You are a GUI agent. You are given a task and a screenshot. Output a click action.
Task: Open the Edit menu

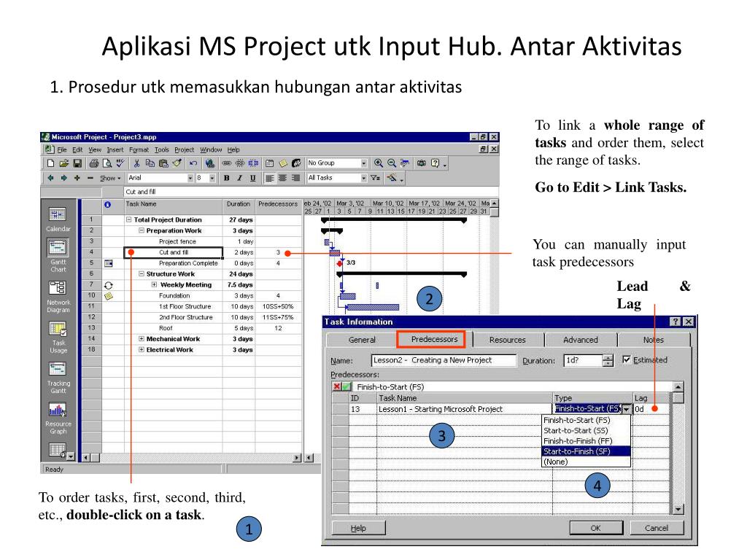click(77, 149)
